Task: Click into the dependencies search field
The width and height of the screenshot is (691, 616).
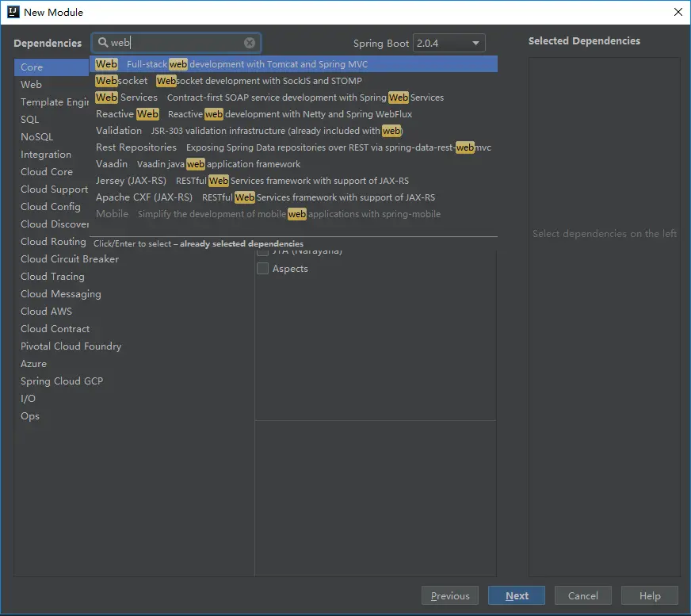Action: pyautogui.click(x=176, y=42)
